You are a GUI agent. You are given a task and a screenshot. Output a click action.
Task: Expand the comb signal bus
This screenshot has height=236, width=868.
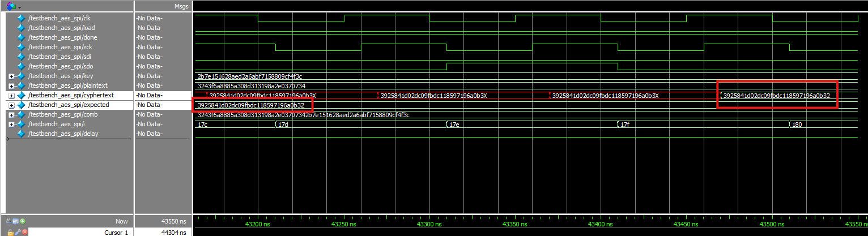(11, 114)
